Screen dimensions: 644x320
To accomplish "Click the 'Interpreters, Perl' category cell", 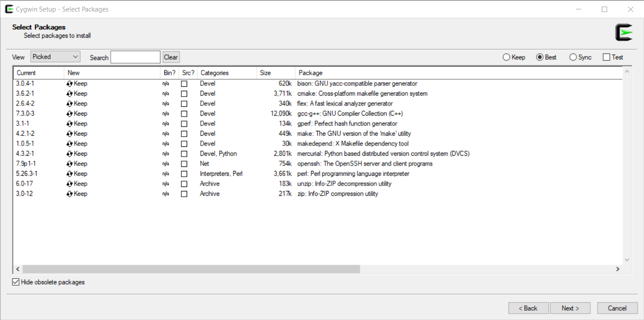I will (x=221, y=174).
